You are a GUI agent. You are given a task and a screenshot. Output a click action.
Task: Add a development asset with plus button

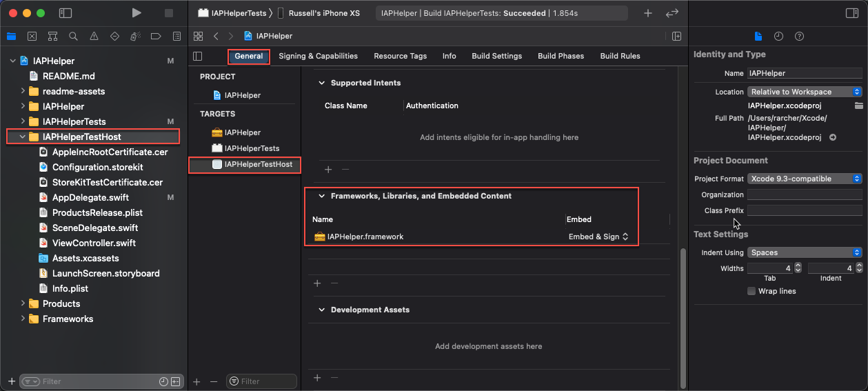point(317,377)
